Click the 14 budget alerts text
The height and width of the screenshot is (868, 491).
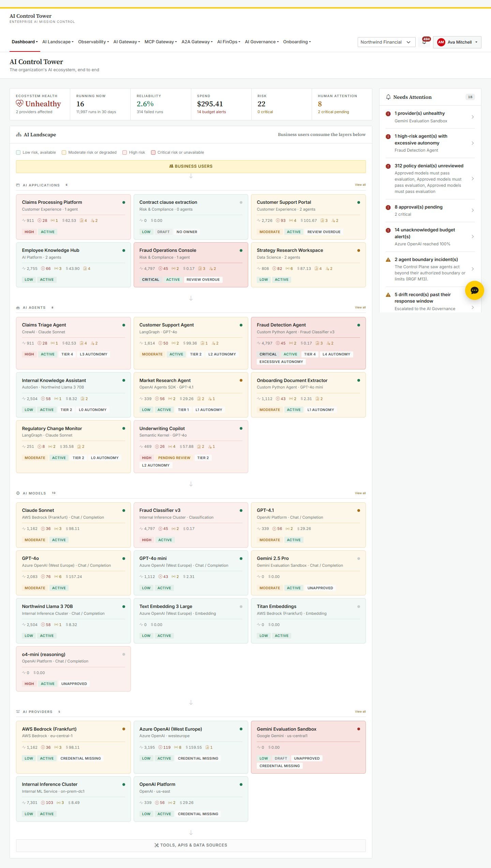[211, 112]
